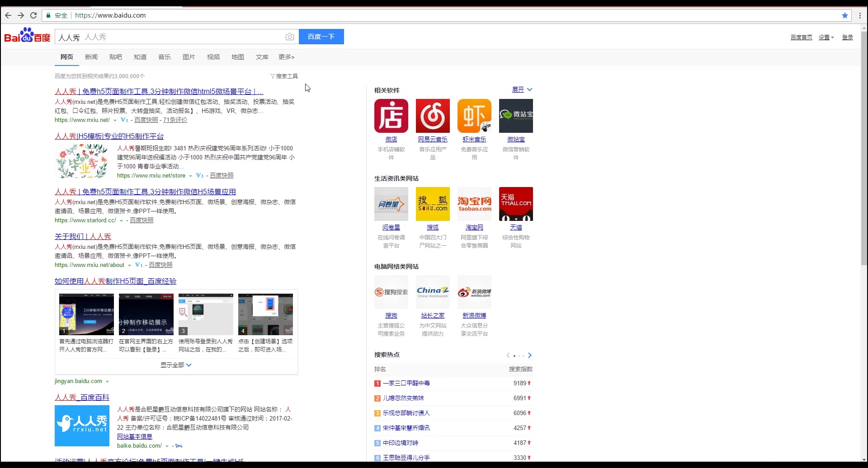Reload the page with the refresh icon
The image size is (868, 468).
33,15
